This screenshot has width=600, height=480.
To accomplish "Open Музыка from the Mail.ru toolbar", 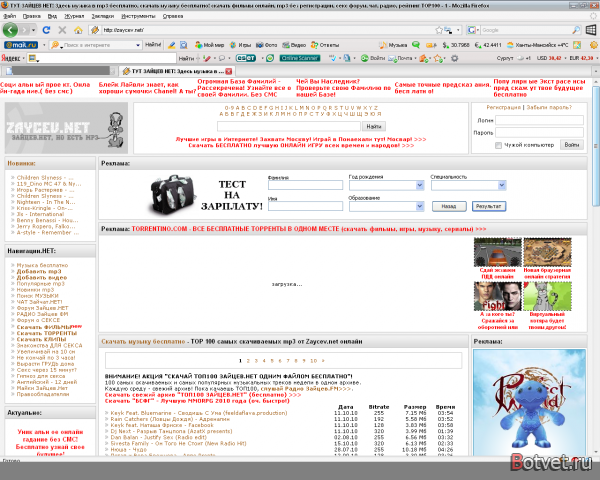I will coord(393,45).
